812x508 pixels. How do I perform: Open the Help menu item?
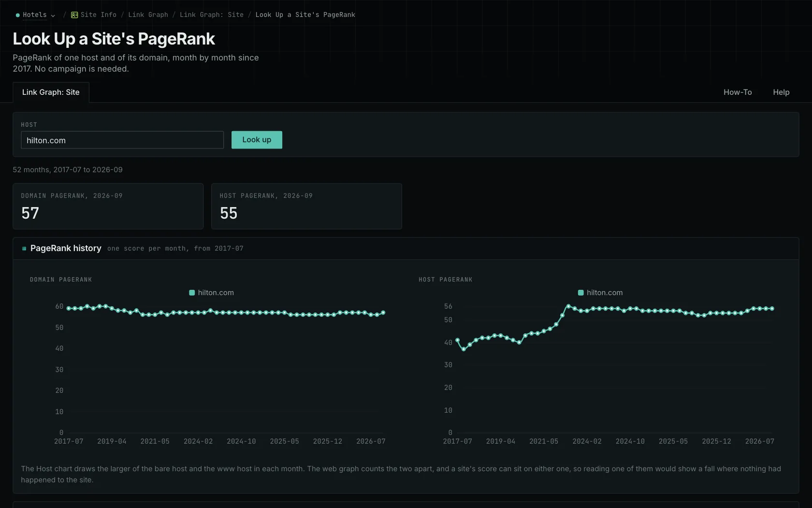781,92
